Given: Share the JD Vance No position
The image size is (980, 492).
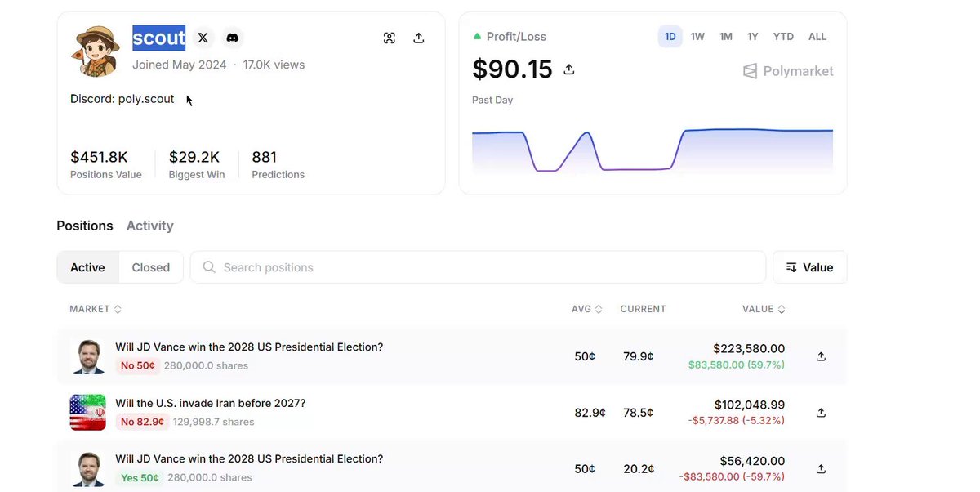Looking at the screenshot, I should pos(821,356).
